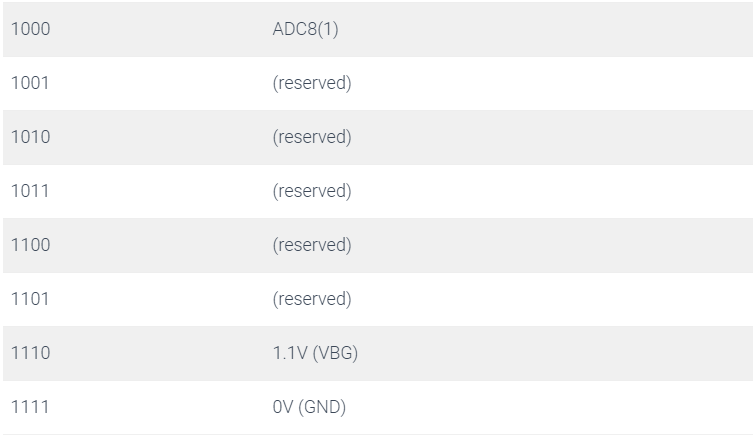This screenshot has height=435, width=755.
Task: Select (reserved) text in row 1001
Action: 312,83
